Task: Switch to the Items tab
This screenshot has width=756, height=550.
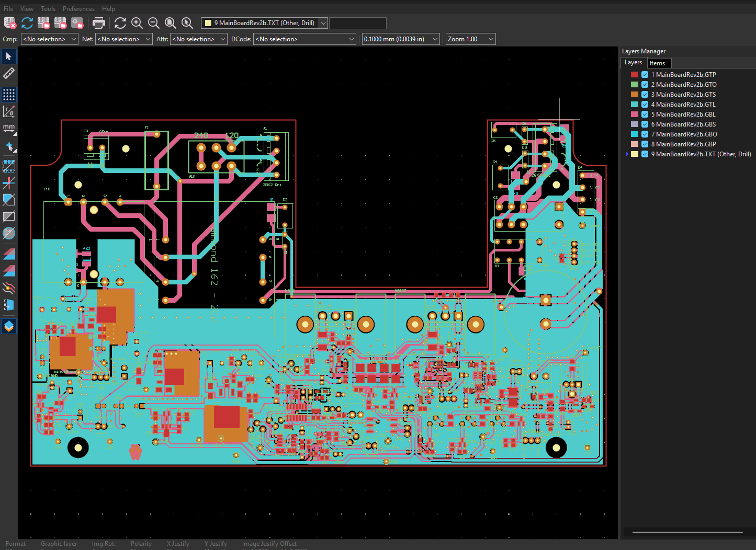Action: 658,63
